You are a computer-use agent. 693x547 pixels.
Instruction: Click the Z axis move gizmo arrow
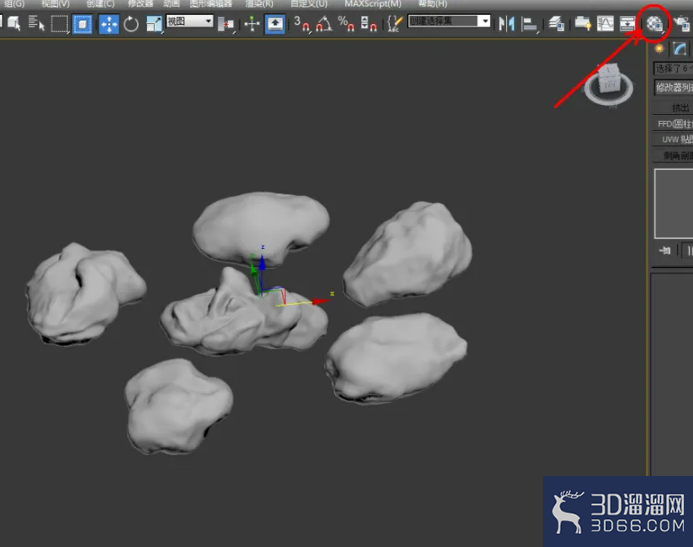pos(262,263)
